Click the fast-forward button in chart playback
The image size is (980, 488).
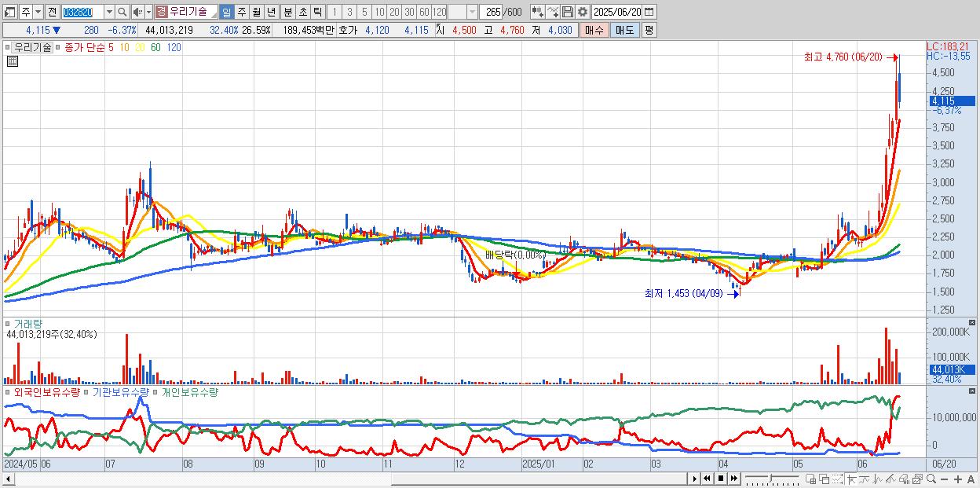(x=733, y=479)
